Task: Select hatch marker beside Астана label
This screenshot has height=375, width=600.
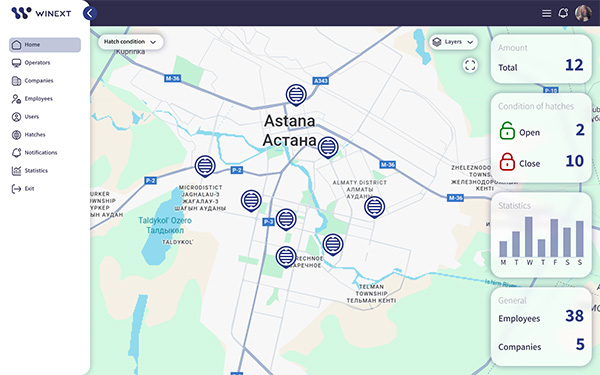Action: pyautogui.click(x=328, y=147)
